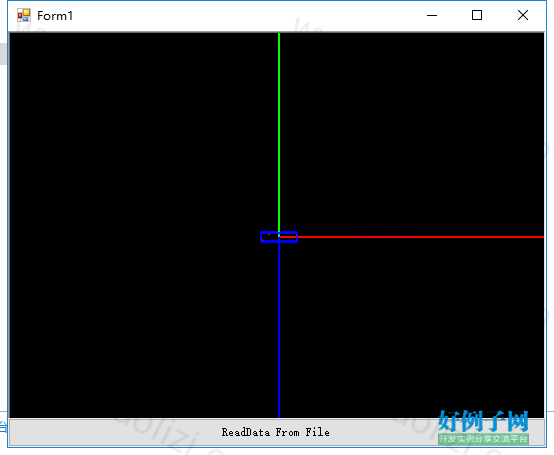
Task: Select the blue rectangle at axis origin
Action: coord(279,237)
